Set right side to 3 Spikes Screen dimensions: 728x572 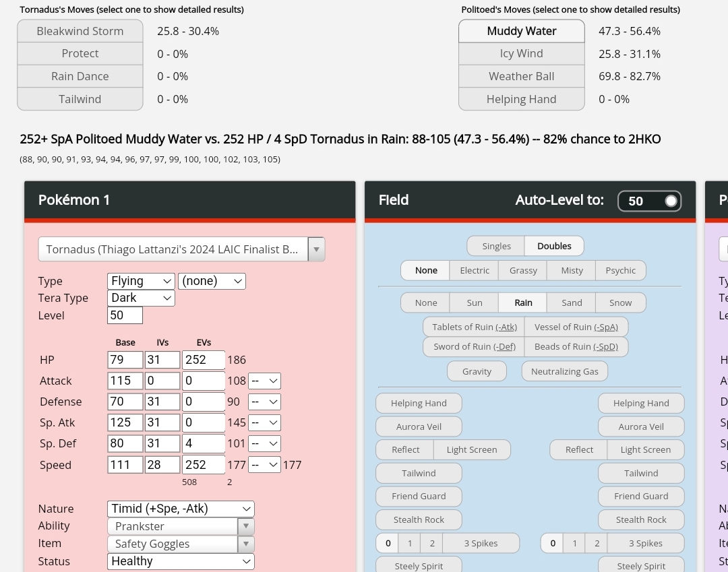coord(645,543)
